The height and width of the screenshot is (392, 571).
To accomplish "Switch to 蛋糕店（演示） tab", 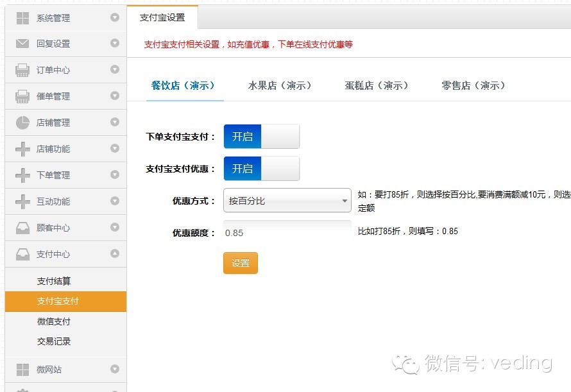I will point(378,85).
